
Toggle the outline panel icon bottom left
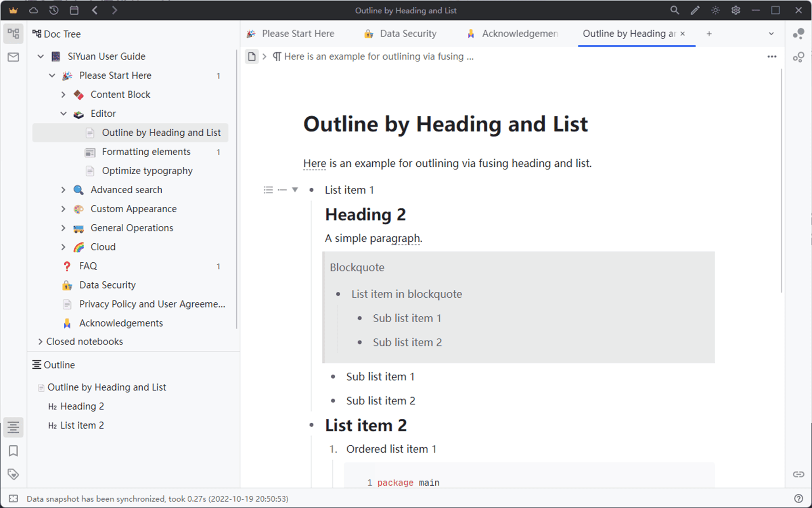click(x=13, y=427)
